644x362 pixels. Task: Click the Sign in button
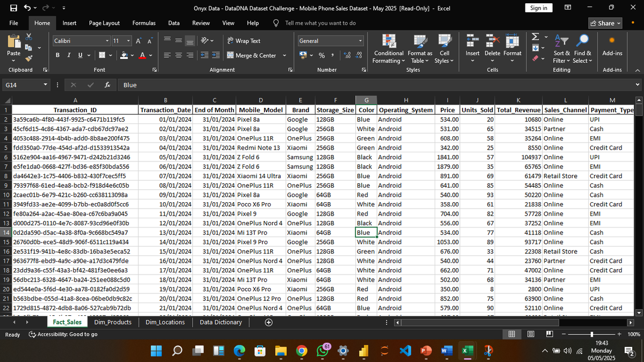pos(538,8)
